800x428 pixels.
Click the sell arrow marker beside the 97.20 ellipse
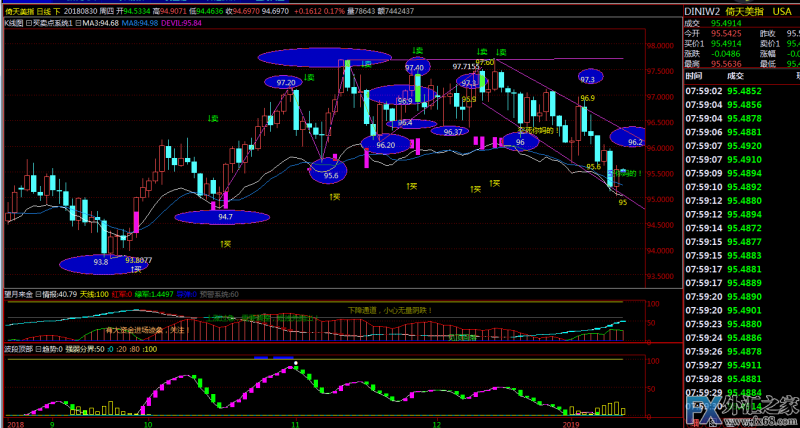click(309, 77)
